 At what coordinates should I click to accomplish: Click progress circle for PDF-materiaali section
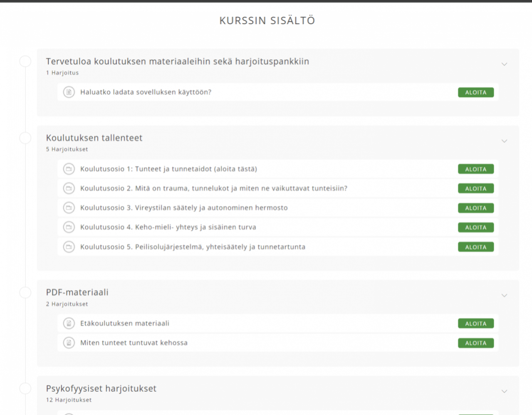(x=25, y=292)
